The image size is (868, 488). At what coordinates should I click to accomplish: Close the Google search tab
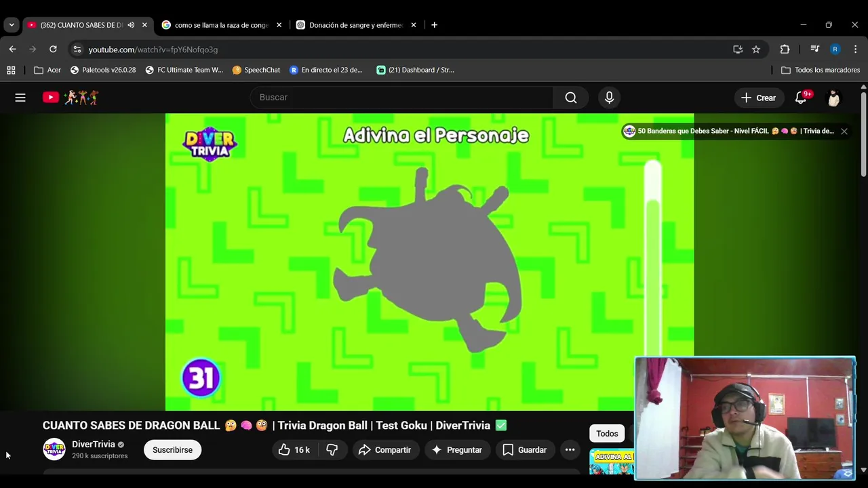pyautogui.click(x=279, y=25)
